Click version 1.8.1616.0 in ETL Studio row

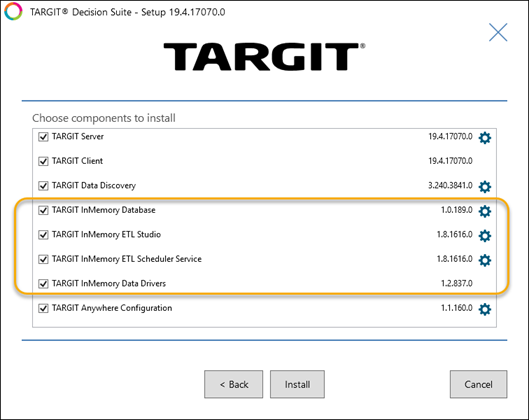tap(454, 234)
